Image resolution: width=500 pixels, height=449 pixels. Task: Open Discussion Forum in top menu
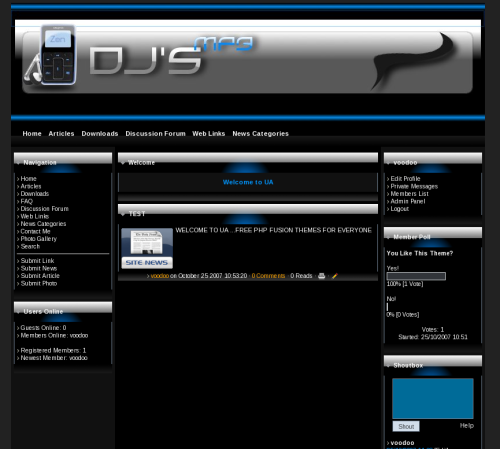pyautogui.click(x=155, y=134)
